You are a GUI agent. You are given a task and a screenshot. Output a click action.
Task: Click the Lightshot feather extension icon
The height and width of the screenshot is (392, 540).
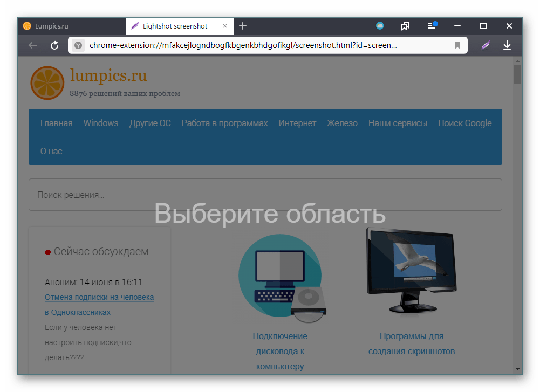tap(486, 45)
